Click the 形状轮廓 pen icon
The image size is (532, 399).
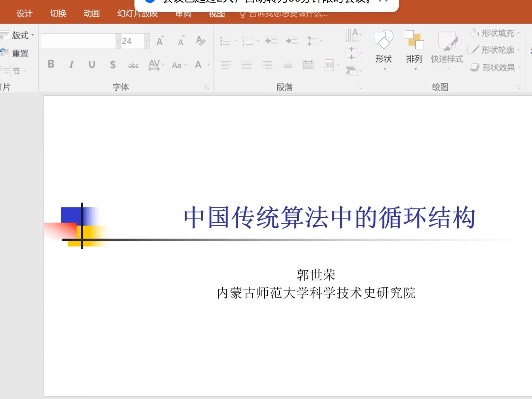473,50
